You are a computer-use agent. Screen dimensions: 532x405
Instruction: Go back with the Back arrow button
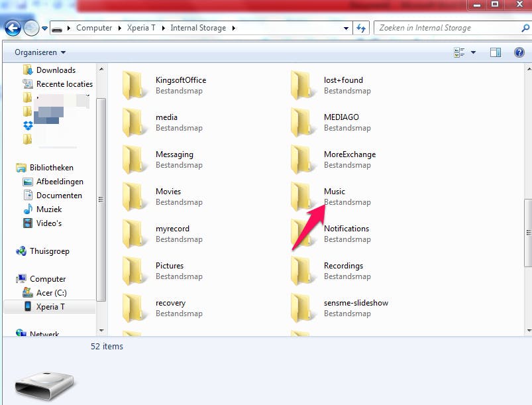(13, 29)
